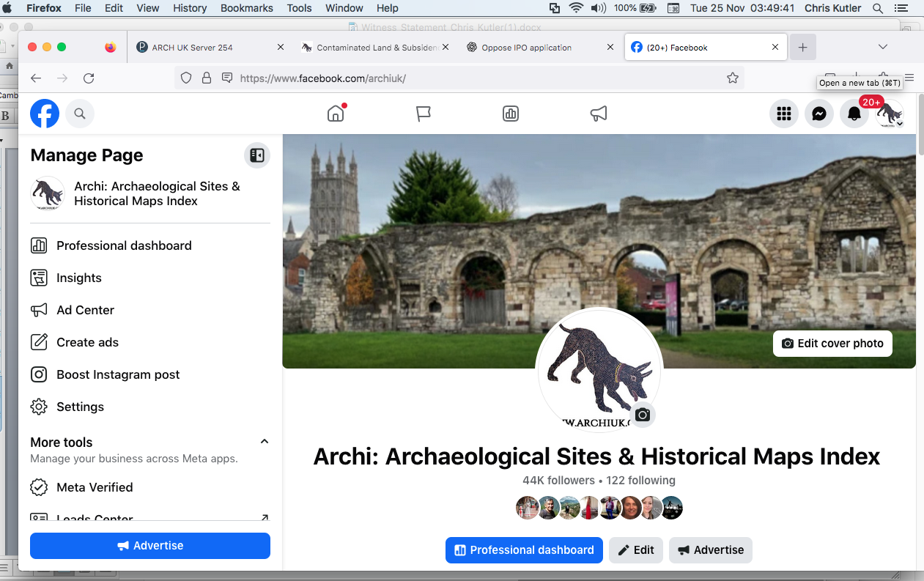Bookmark page with star icon

coord(733,78)
